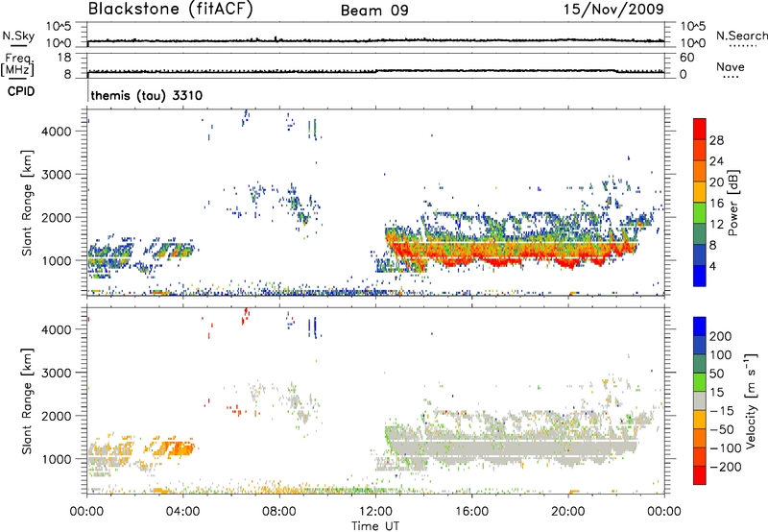Click the gray band in the Velocity panel
768x532 pixels.
510,449
